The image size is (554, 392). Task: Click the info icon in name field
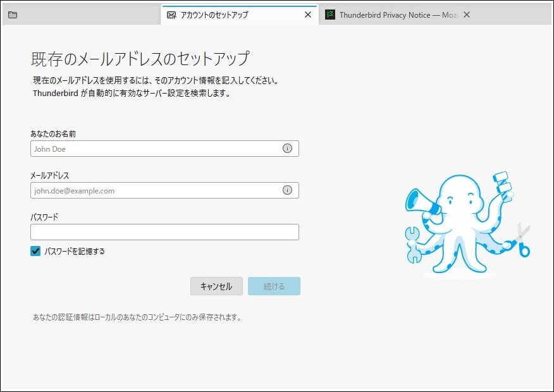tap(287, 149)
